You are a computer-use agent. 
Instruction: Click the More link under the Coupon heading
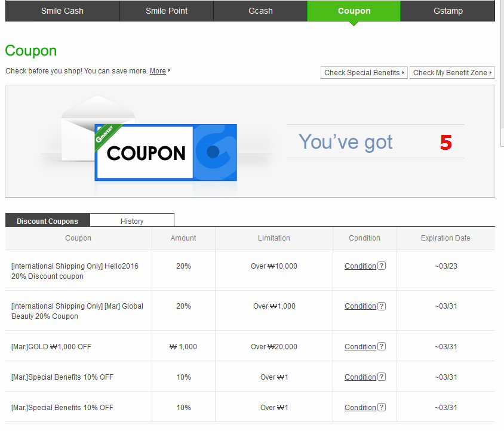point(157,70)
